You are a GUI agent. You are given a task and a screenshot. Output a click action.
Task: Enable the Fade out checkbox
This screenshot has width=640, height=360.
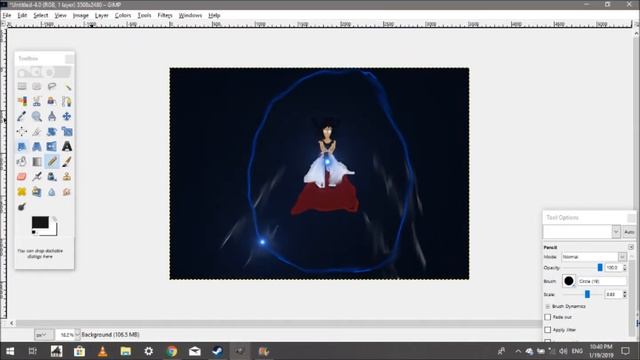(548, 317)
